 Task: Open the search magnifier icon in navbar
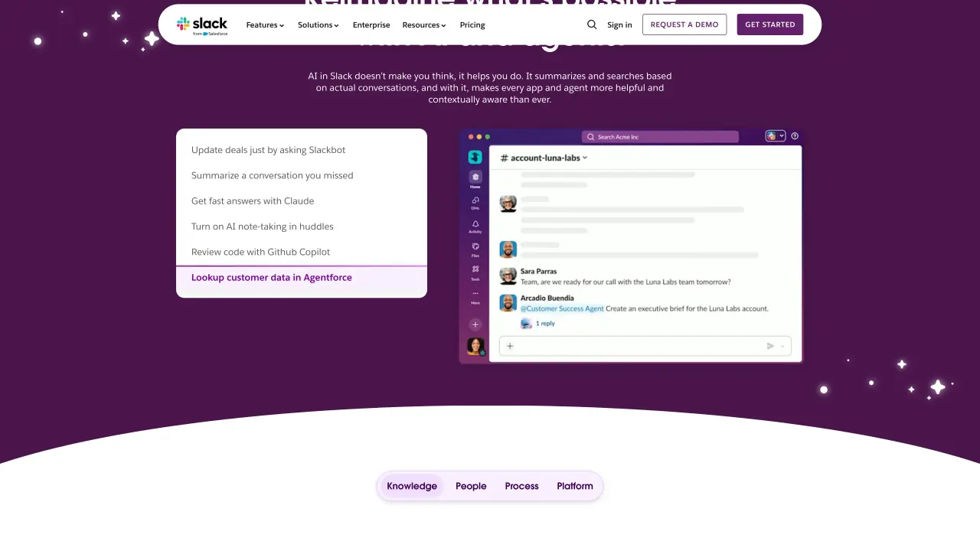tap(592, 24)
